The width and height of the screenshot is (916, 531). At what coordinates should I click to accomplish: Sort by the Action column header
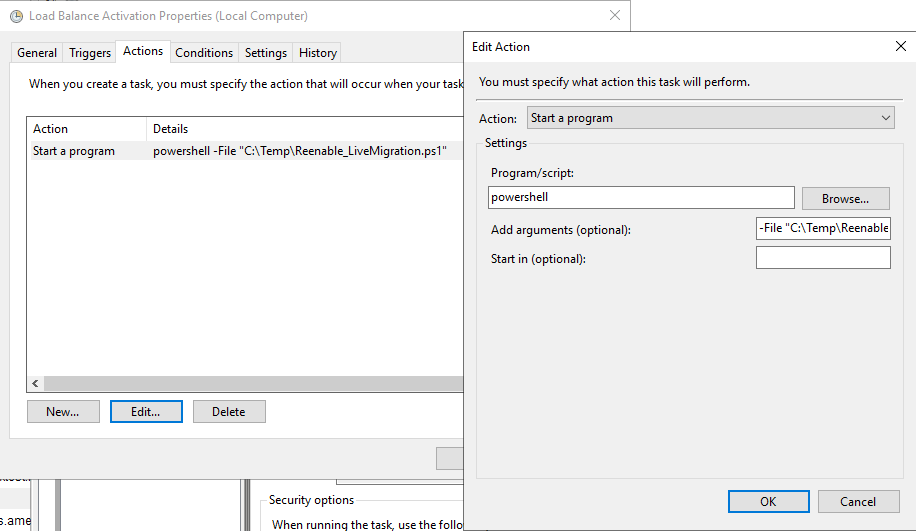[x=87, y=129]
